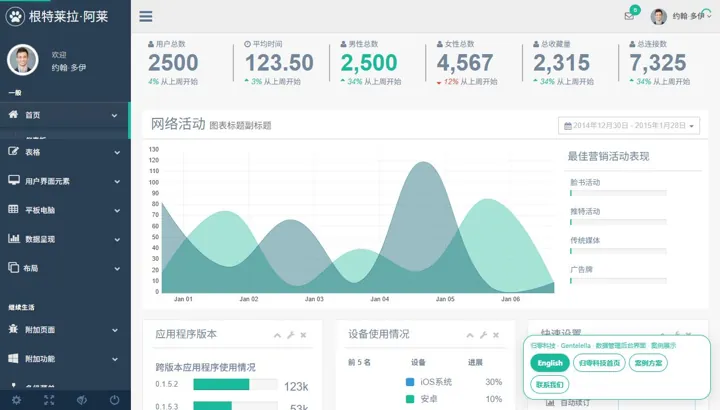Click the green 安卓 color square
The image size is (720, 410).
click(410, 399)
